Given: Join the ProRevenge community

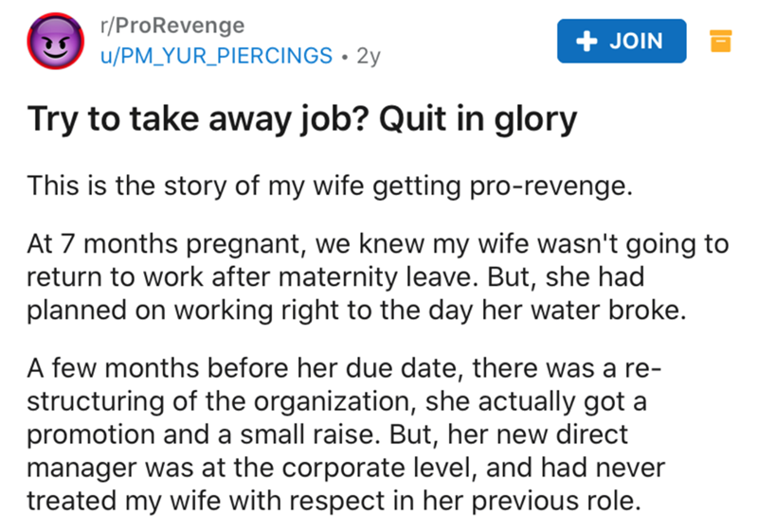Looking at the screenshot, I should click(620, 40).
